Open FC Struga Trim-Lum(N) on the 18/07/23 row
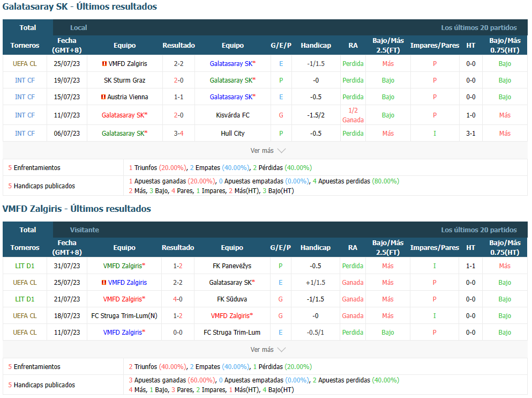532x398 pixels. (124, 316)
